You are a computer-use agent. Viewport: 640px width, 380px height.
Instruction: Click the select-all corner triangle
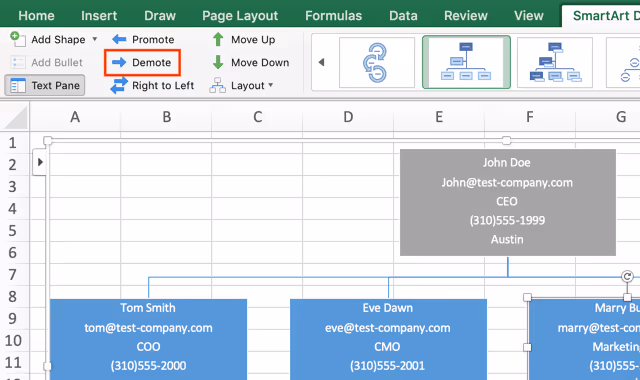15,117
